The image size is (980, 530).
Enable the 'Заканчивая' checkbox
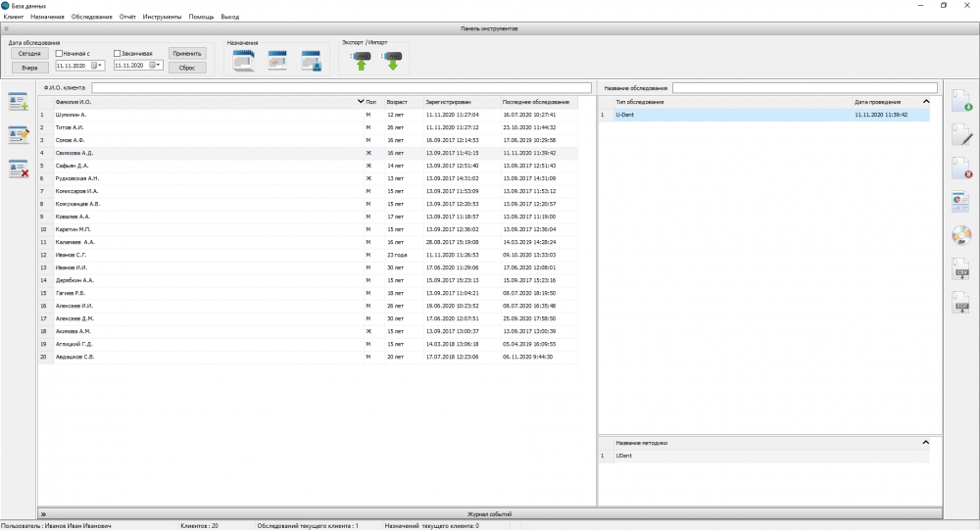pos(118,53)
